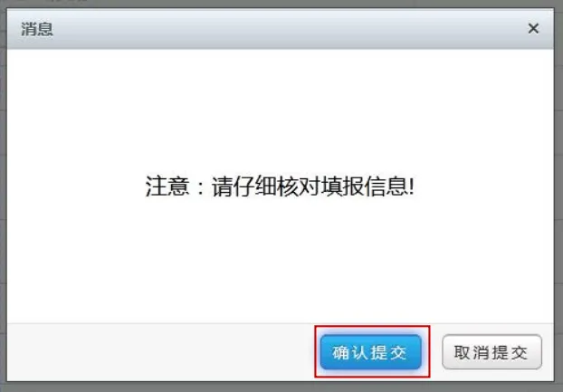Close the 消息 dialog with the X icon
563x392 pixels.
click(x=533, y=28)
